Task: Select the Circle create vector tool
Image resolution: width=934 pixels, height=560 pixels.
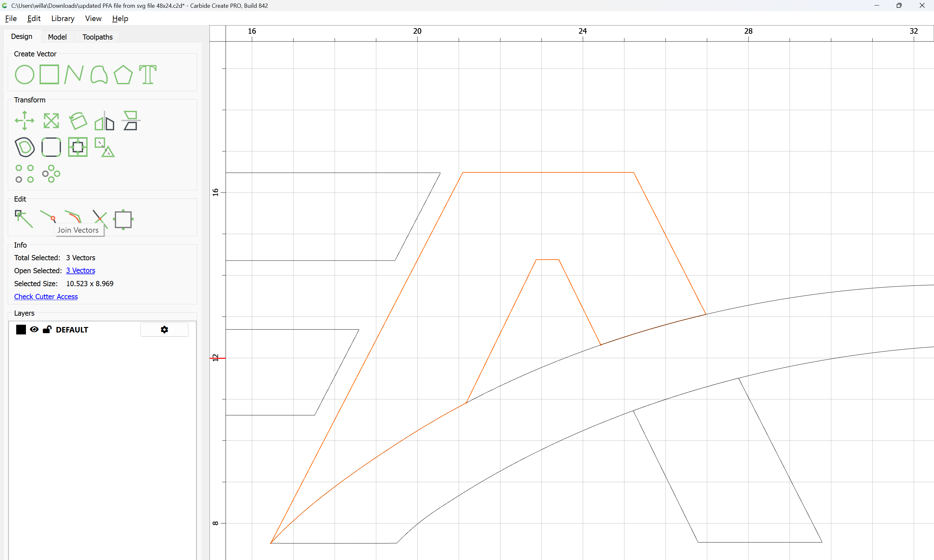Action: [25, 74]
